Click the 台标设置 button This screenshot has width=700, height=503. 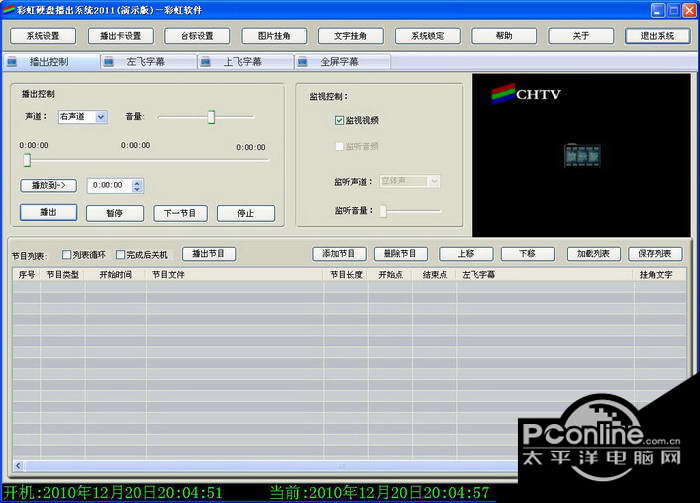coord(197,36)
